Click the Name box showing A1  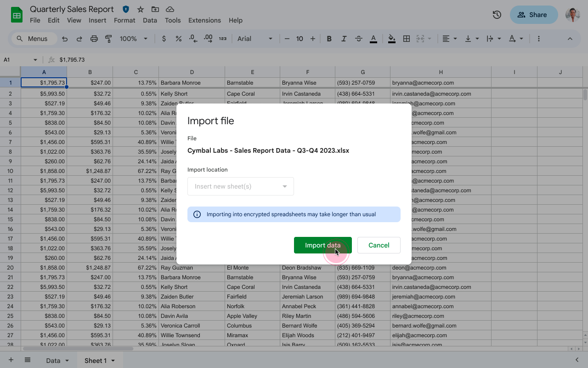point(18,60)
